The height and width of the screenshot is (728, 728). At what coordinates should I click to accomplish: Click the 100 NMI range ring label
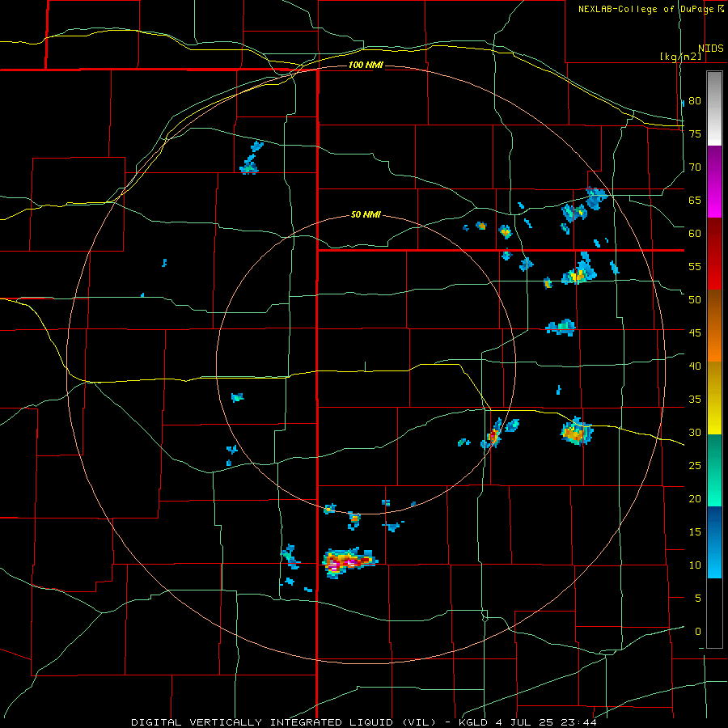[x=366, y=65]
